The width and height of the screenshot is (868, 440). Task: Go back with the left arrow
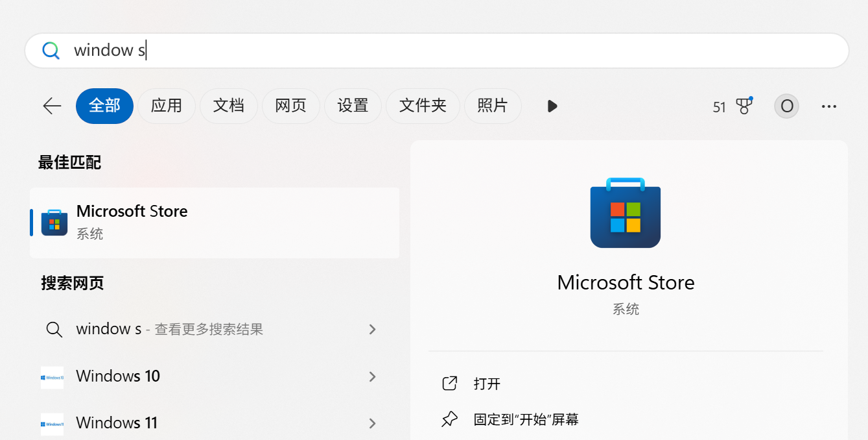[x=52, y=106]
